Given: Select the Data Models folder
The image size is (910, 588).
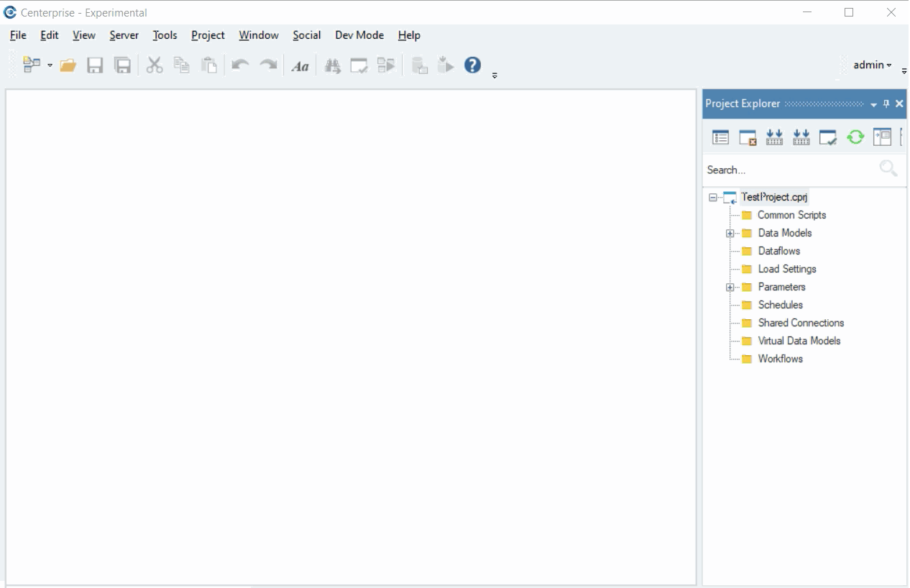Looking at the screenshot, I should point(785,233).
